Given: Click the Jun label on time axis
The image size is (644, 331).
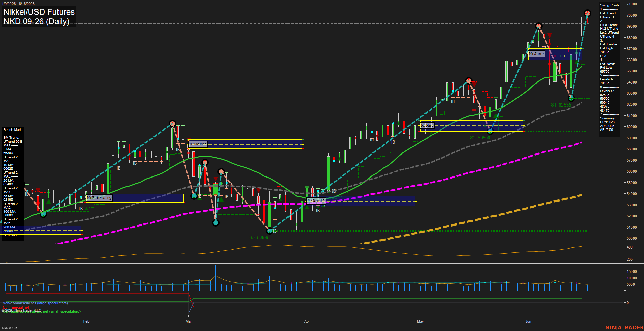Looking at the screenshot, I should click(528, 321).
